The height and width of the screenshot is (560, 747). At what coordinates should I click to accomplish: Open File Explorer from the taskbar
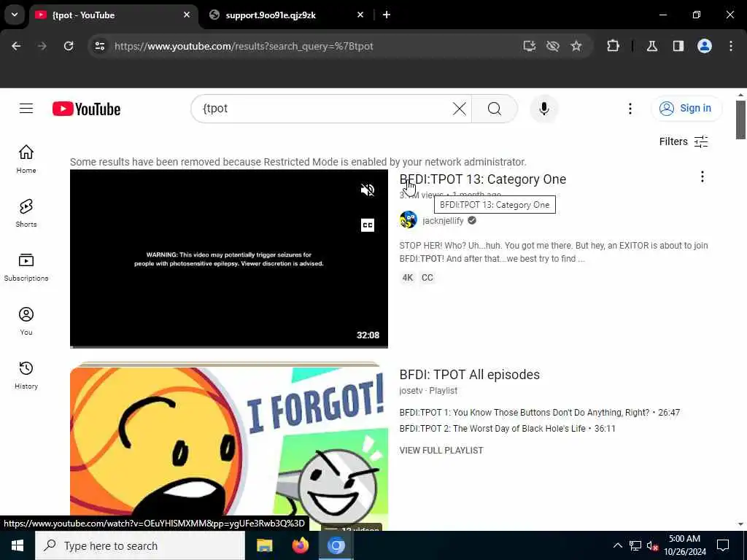pos(264,545)
